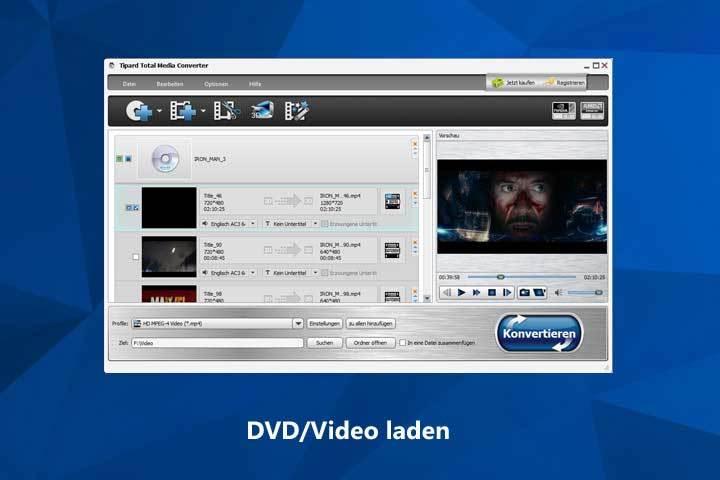Click the IRON_MAN_3 disc title text
This screenshot has height=480, width=720.
coord(210,159)
